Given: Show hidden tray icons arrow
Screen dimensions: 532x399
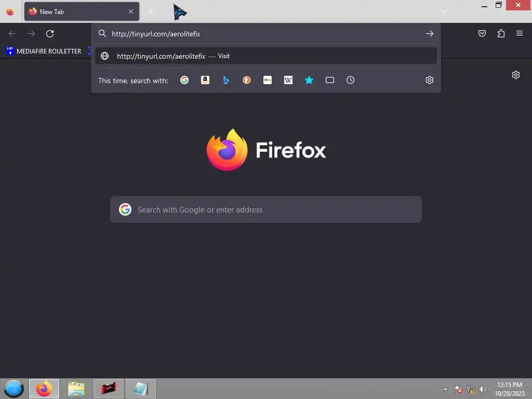Looking at the screenshot, I should pyautogui.click(x=445, y=389).
